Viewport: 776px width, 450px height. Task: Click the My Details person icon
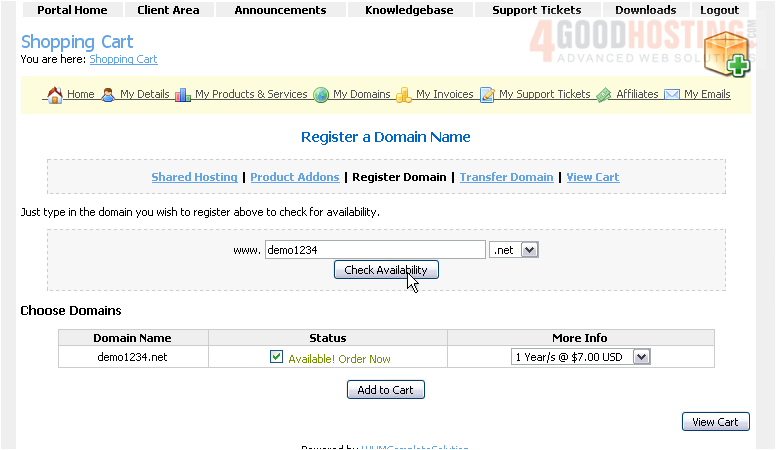click(x=108, y=95)
